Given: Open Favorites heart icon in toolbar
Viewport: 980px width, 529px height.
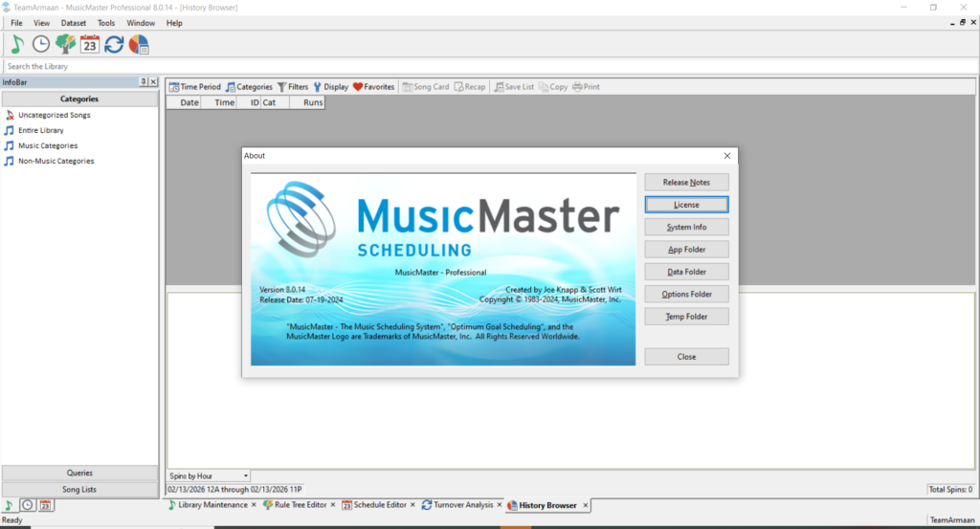Looking at the screenshot, I should pyautogui.click(x=374, y=87).
